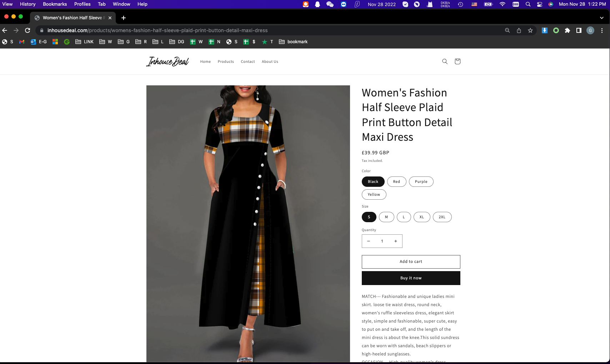
Task: Click the battery status icon
Action: point(488,4)
